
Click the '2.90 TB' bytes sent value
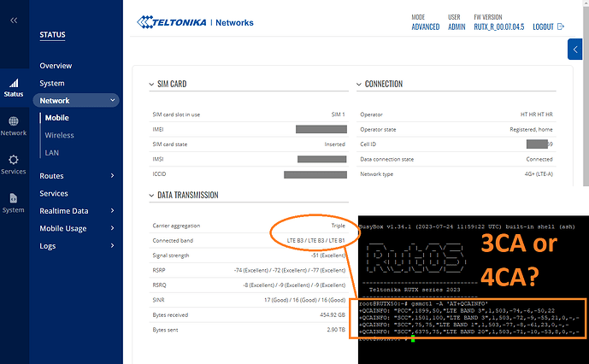[x=336, y=330]
